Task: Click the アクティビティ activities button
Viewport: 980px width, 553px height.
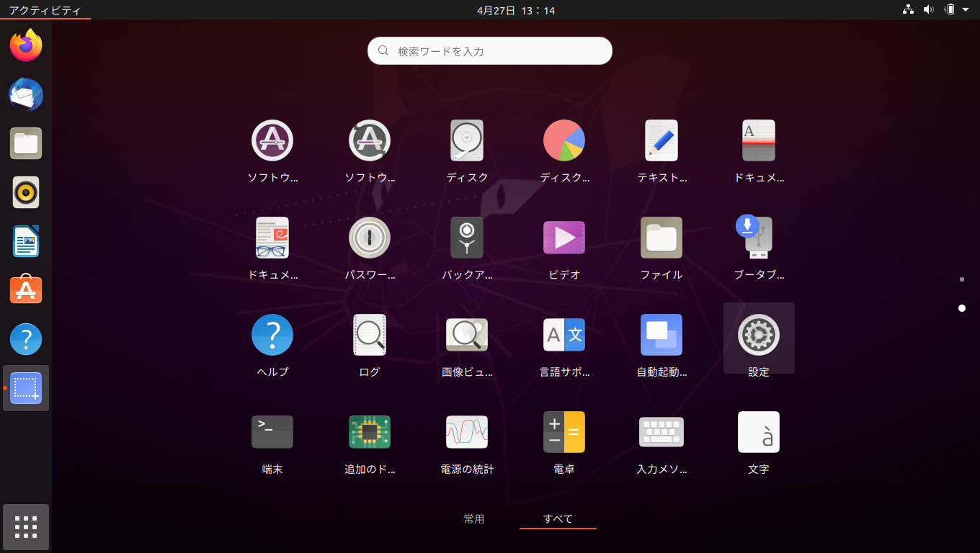Action: [x=45, y=10]
